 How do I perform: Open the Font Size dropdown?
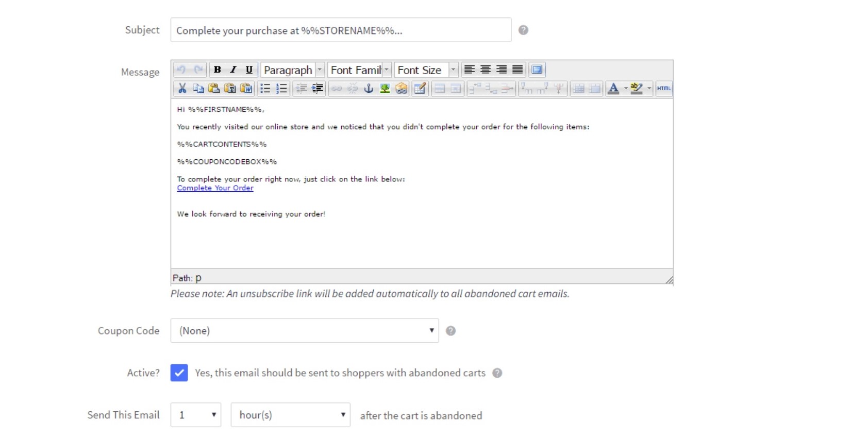426,70
